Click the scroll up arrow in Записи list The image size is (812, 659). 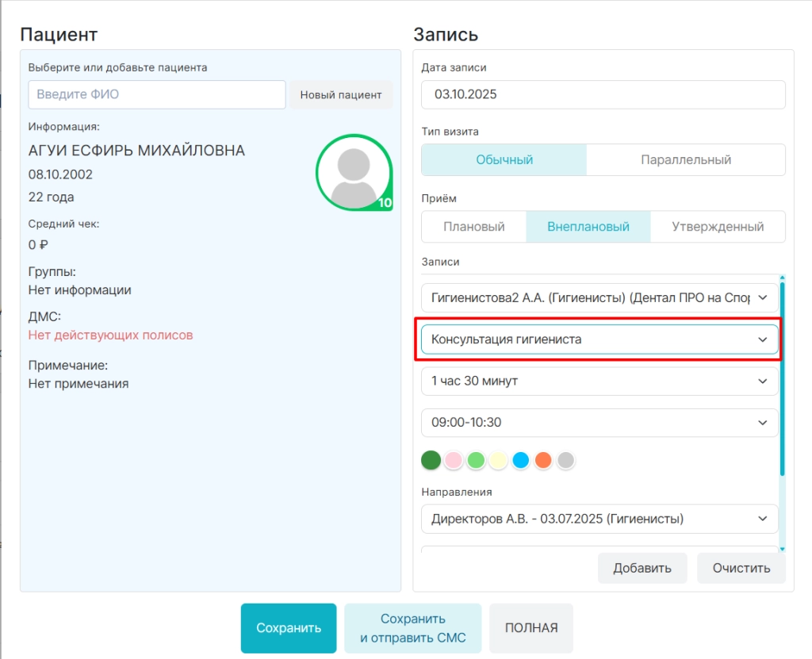pos(782,278)
